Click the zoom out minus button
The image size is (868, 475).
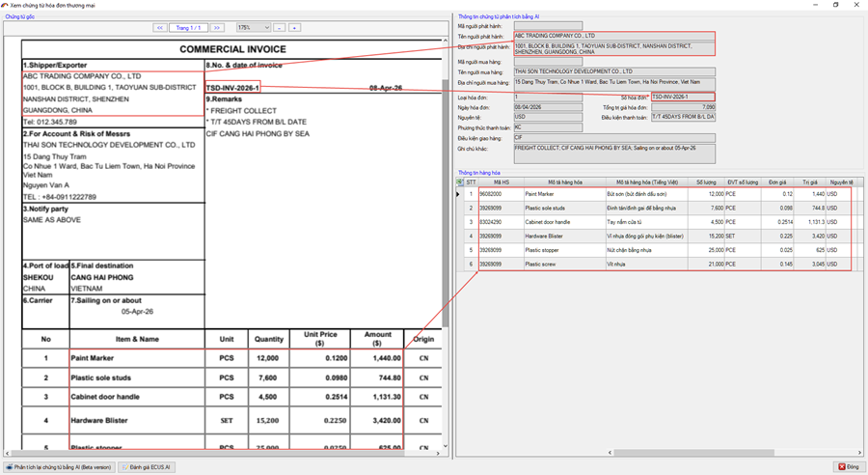tap(280, 27)
